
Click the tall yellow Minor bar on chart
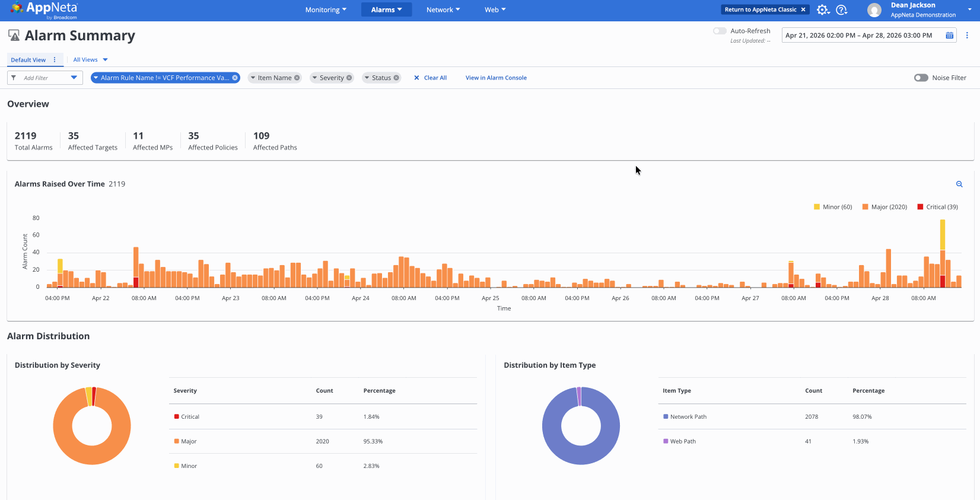point(943,234)
